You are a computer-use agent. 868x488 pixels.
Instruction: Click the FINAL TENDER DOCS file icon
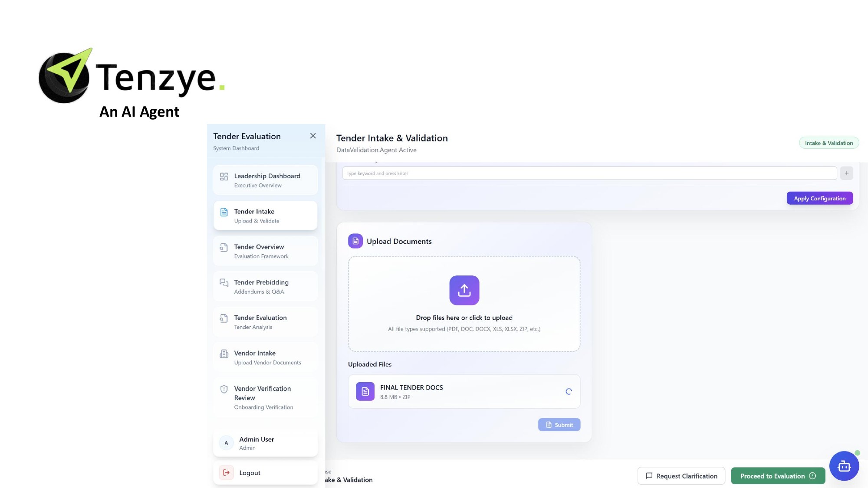coord(365,391)
